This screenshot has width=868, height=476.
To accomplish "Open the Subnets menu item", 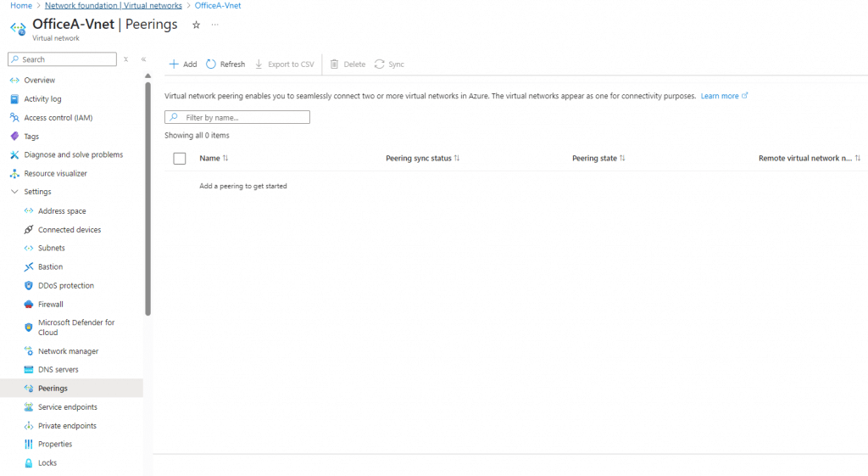I will pos(51,249).
